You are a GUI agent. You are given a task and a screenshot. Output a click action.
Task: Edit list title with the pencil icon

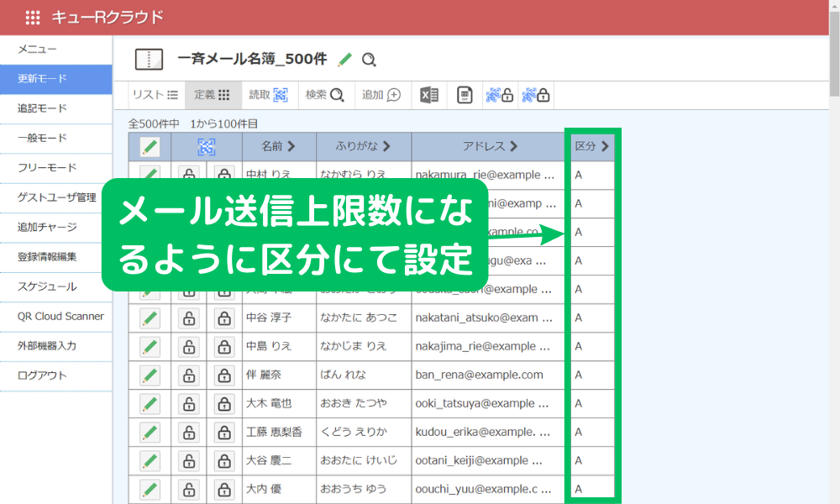coord(345,60)
